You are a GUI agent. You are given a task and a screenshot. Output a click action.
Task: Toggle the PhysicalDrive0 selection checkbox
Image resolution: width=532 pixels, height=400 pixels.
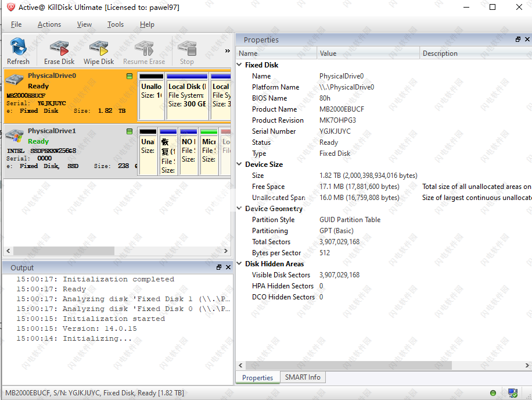point(130,76)
